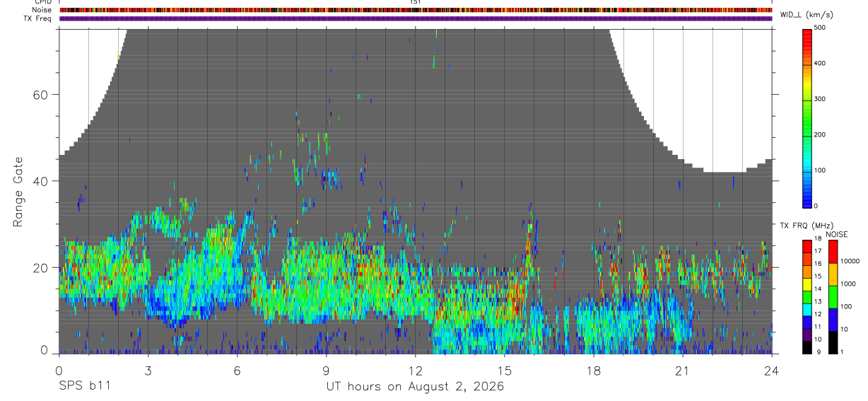The height and width of the screenshot is (401, 868).
Task: Select the "UT hours on August 2, 2026" axis title
Action: [415, 386]
